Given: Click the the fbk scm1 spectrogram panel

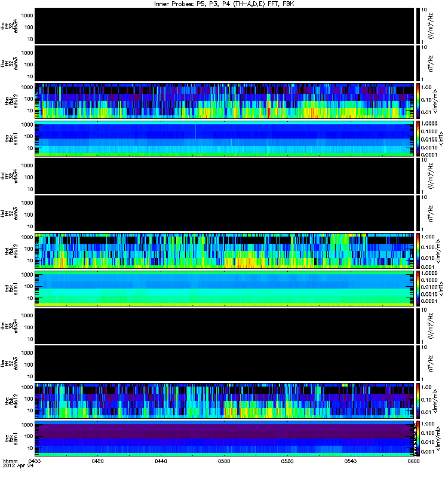Looking at the screenshot, I should [x=225, y=439].
